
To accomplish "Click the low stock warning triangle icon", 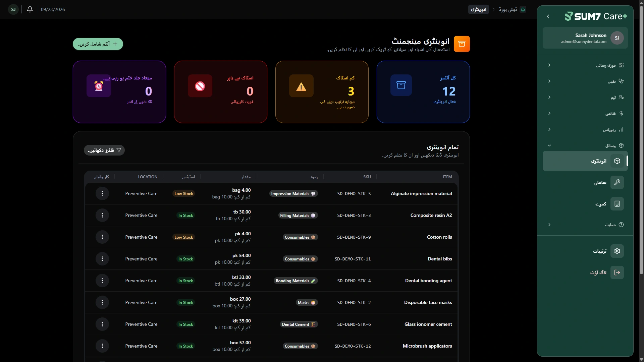I will [x=301, y=86].
